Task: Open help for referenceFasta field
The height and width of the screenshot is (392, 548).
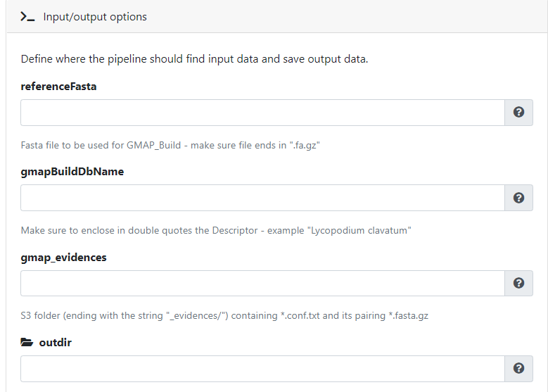Action: click(x=518, y=112)
